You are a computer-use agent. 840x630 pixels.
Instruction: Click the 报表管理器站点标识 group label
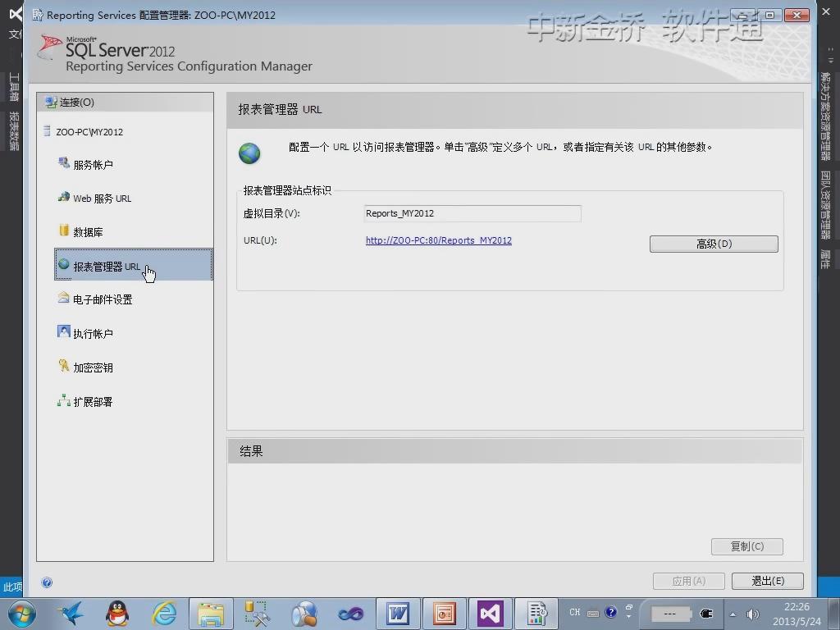[287, 190]
